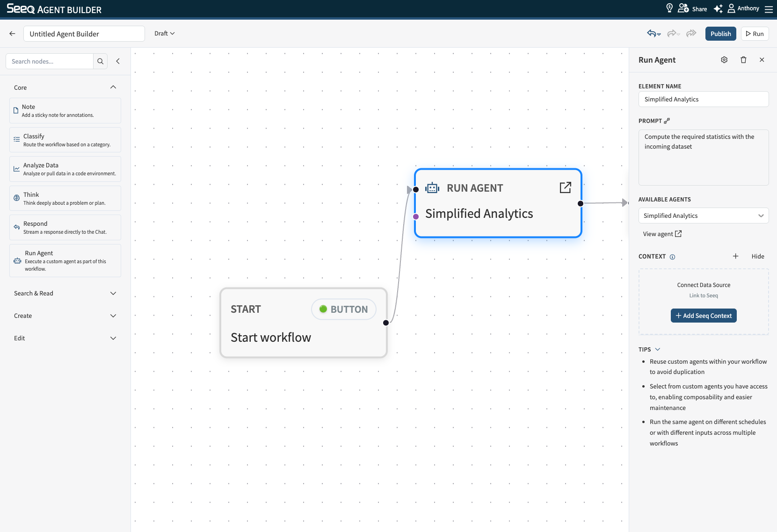
Task: Select the Respond node
Action: [x=65, y=227]
